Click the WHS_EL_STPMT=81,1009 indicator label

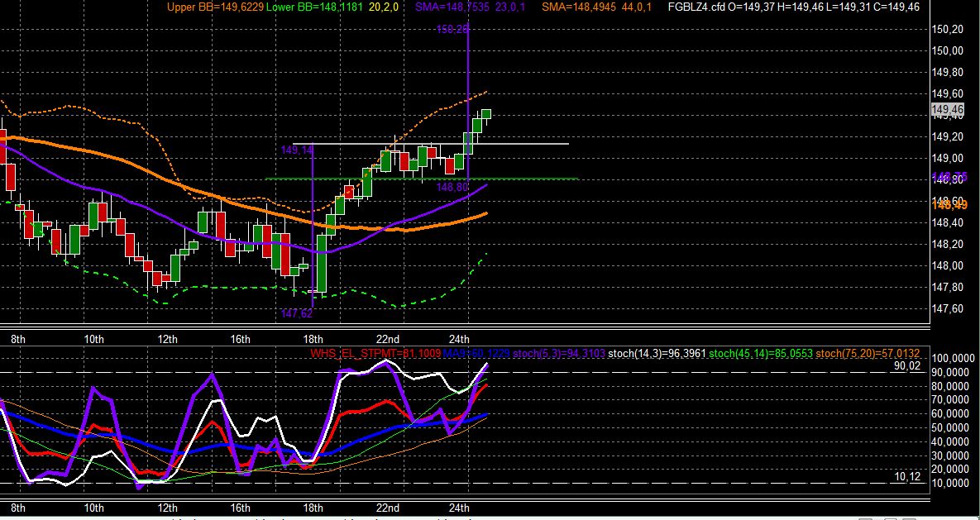tap(375, 354)
